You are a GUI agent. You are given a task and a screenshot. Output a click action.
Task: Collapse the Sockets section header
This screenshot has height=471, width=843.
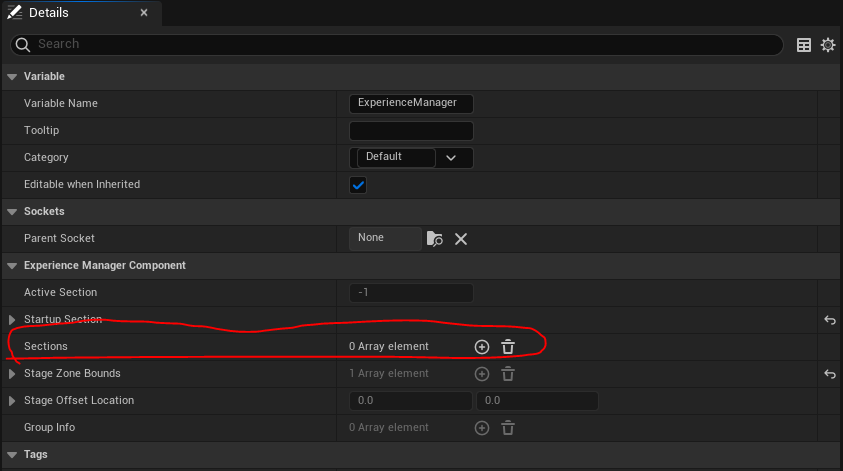click(12, 212)
